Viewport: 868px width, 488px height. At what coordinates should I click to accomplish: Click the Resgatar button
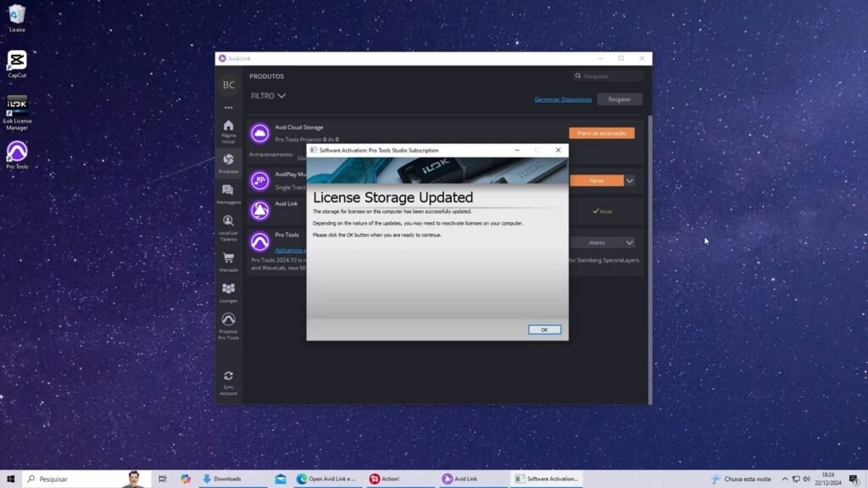tap(620, 100)
